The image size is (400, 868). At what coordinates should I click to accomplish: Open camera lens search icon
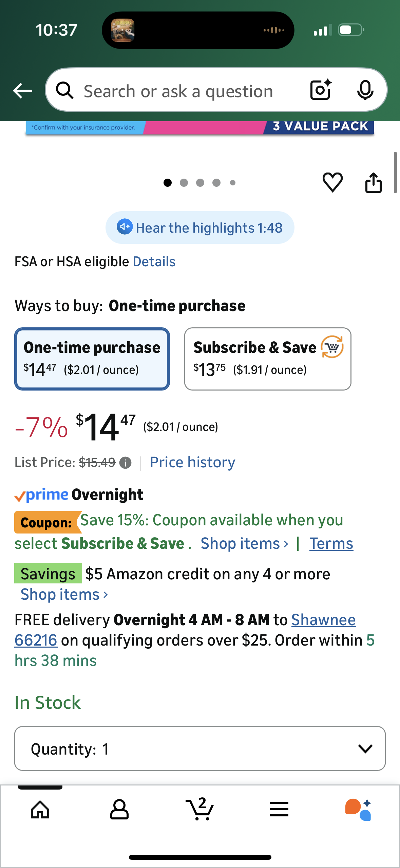click(320, 90)
